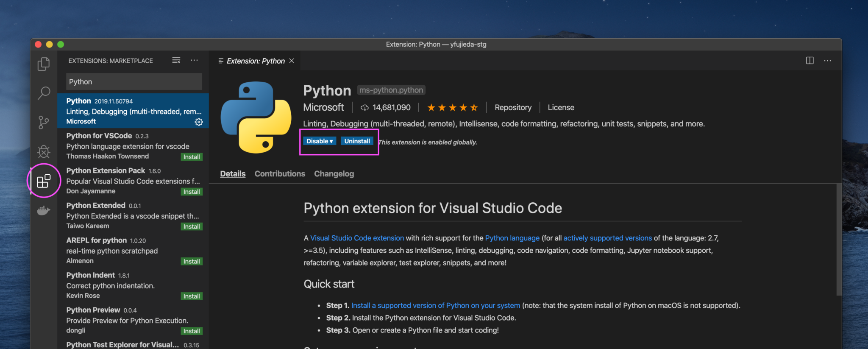Clear extensions search results icon
The width and height of the screenshot is (868, 349).
176,61
